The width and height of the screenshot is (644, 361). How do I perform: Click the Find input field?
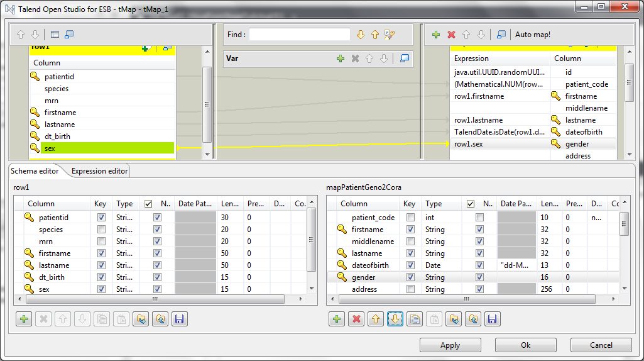[300, 35]
